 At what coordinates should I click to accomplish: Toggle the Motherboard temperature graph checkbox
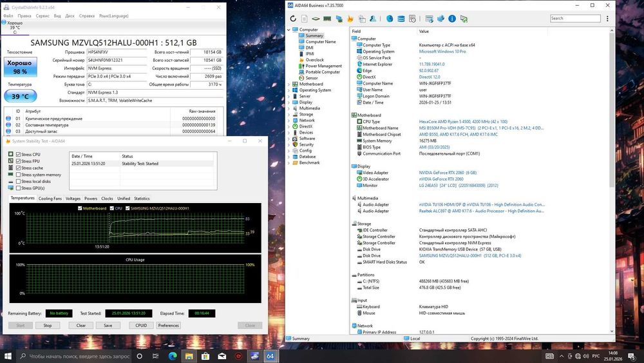point(80,208)
